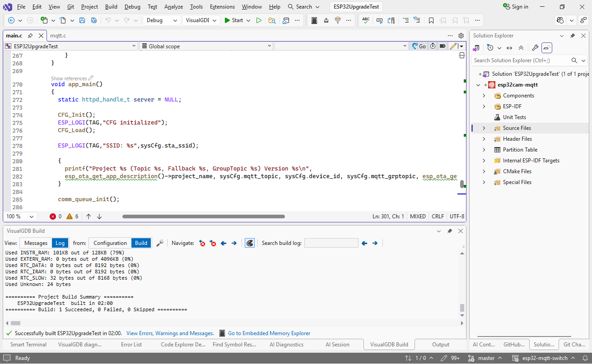
Task: Click 'Go to Embedded Memory Explorer' link
Action: tap(269, 333)
